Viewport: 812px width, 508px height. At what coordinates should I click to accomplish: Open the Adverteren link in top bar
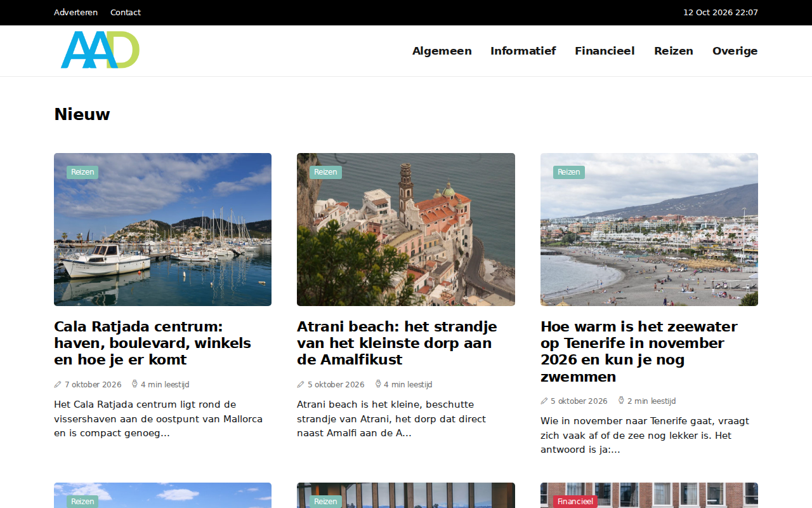[x=75, y=13]
